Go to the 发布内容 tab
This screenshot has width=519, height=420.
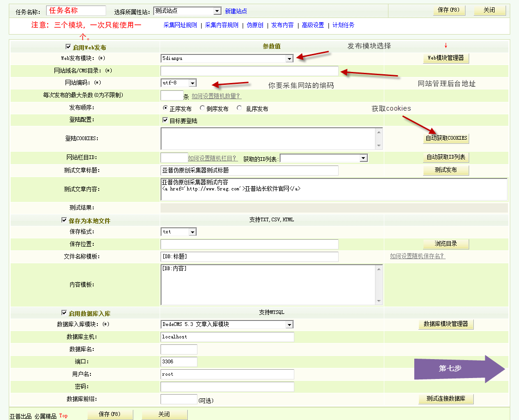(x=282, y=25)
